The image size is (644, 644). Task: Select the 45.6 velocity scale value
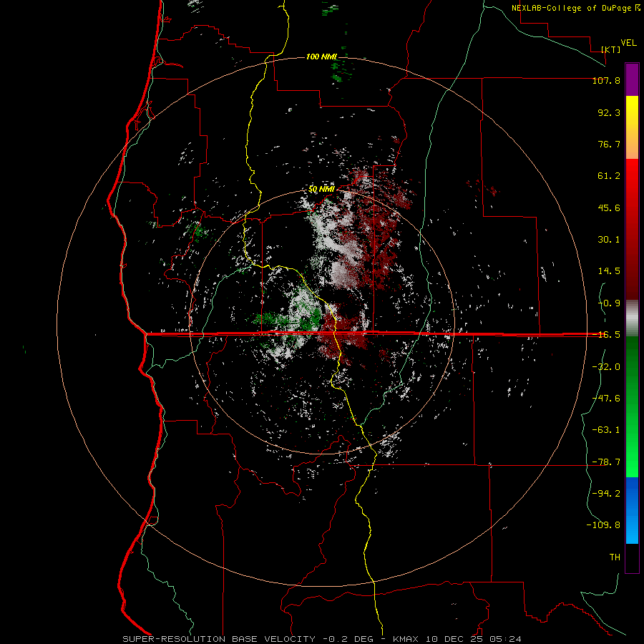click(609, 208)
